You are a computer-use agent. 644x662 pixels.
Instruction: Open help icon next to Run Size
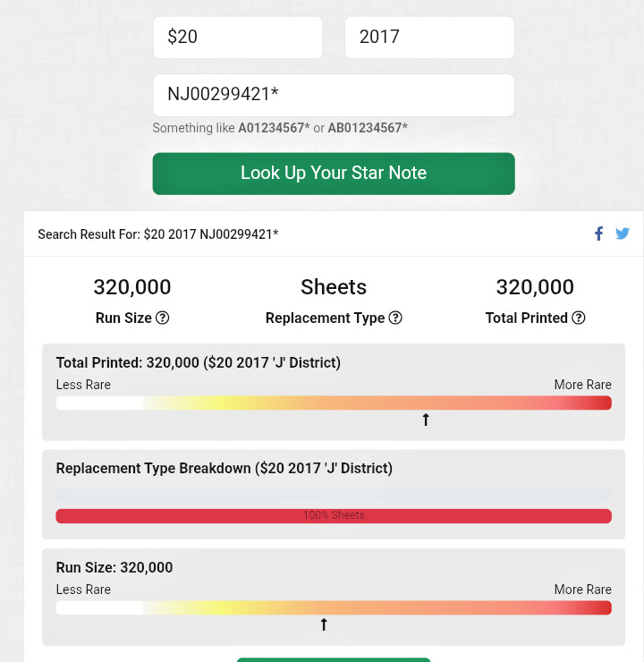click(x=162, y=318)
